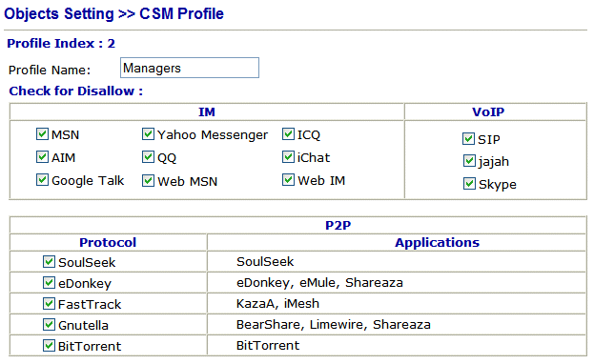594x364 pixels.
Task: Toggle the ICQ checkbox
Action: coord(288,133)
